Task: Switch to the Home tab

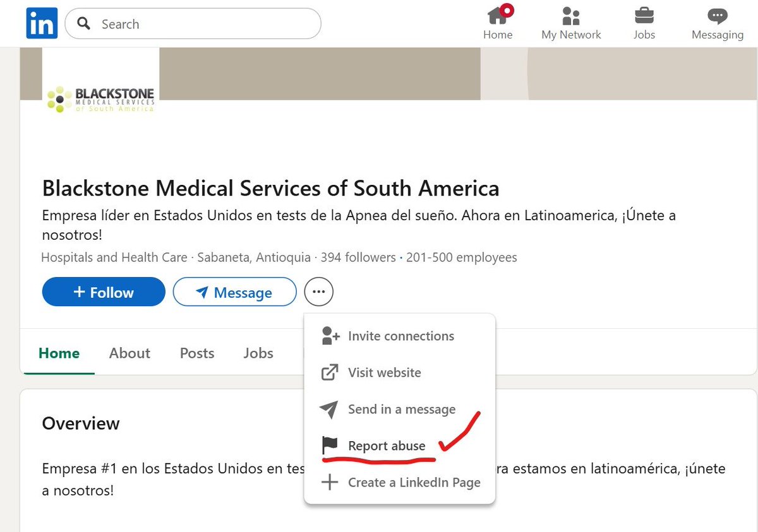Action: pos(59,353)
